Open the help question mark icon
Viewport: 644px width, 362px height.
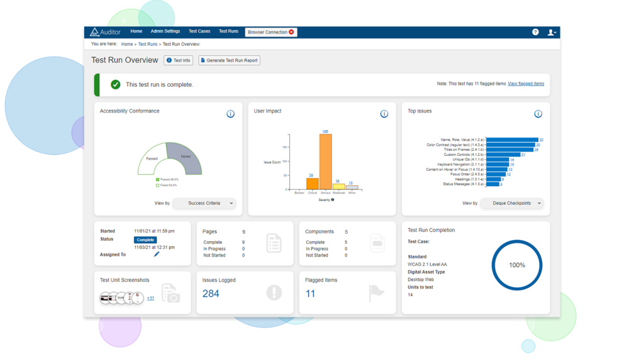pyautogui.click(x=535, y=32)
